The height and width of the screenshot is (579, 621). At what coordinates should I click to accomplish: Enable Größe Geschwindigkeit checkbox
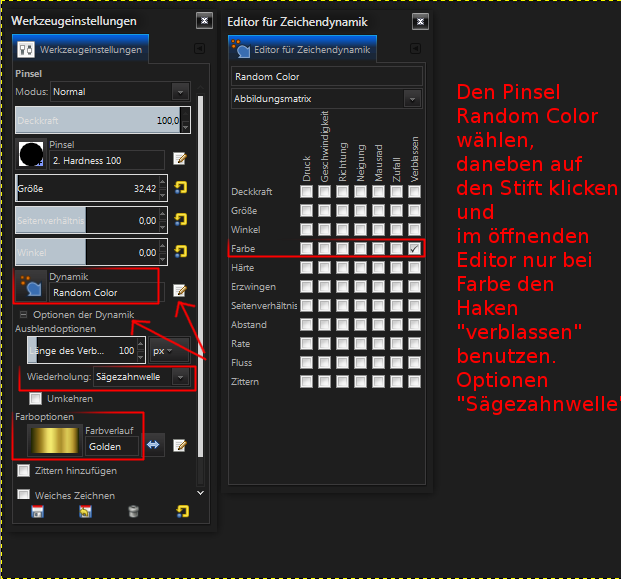pos(324,211)
